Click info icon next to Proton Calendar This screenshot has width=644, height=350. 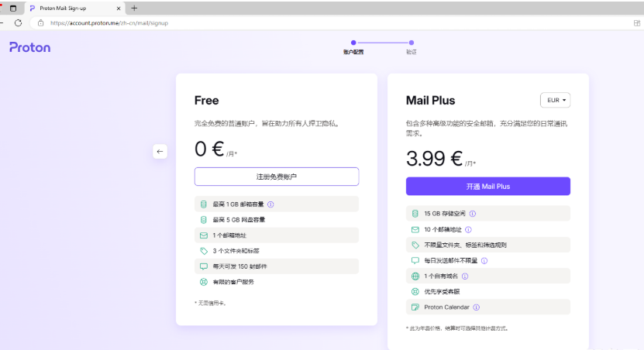pos(477,307)
